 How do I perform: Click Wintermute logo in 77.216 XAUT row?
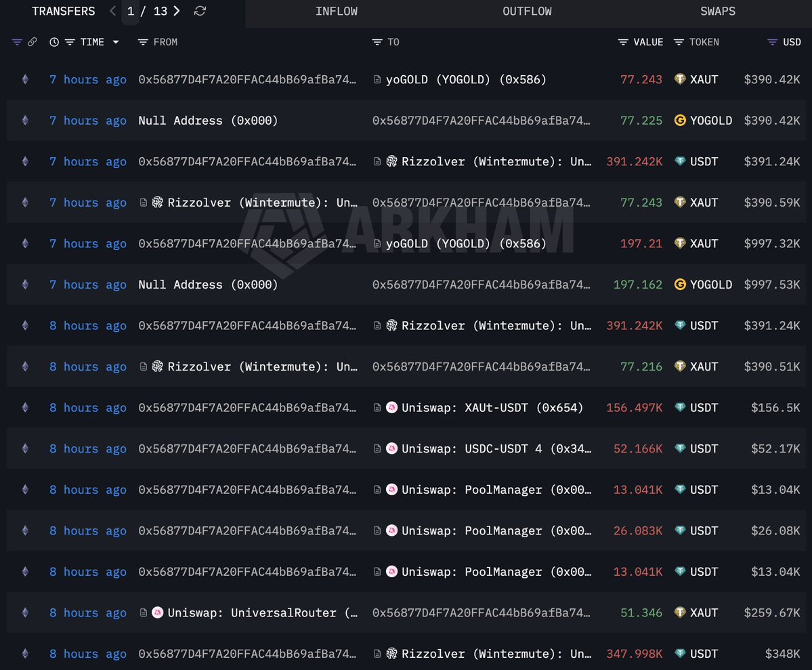(x=157, y=367)
